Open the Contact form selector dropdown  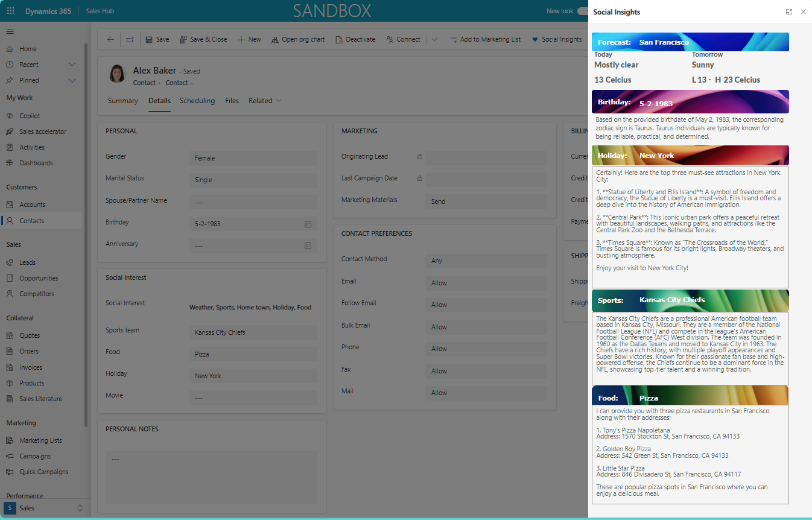(x=180, y=83)
